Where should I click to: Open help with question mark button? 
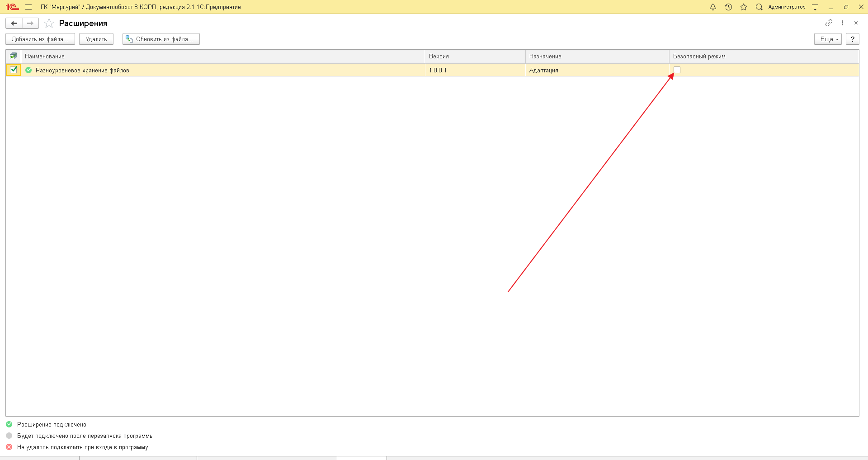click(x=853, y=39)
